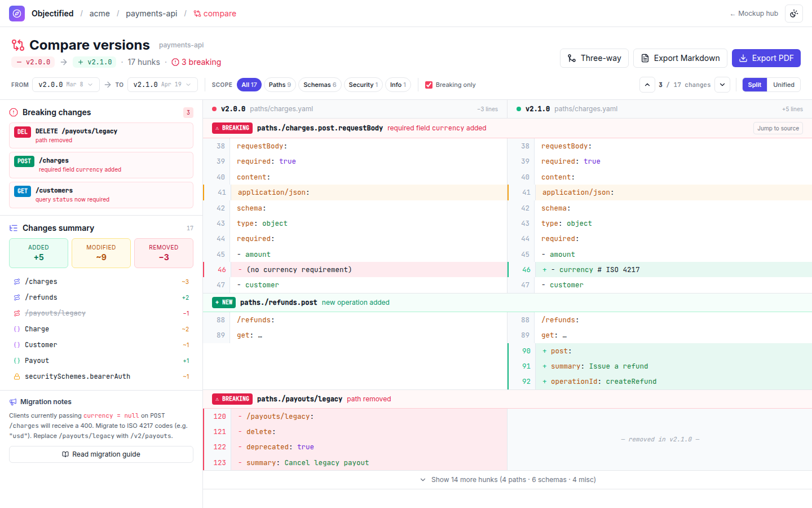
Task: Open the POST /charges breaking card
Action: [101, 165]
